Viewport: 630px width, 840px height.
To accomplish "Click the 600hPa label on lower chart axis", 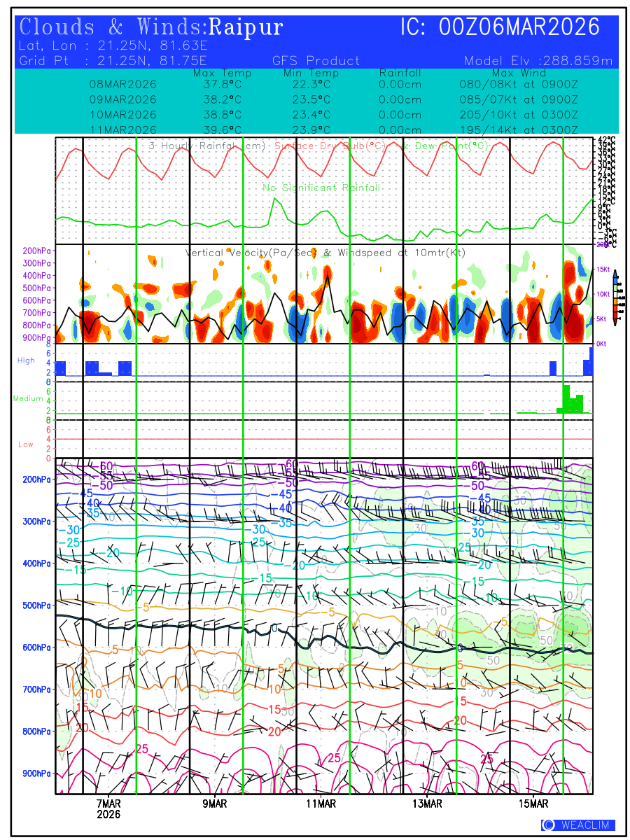I will point(35,647).
